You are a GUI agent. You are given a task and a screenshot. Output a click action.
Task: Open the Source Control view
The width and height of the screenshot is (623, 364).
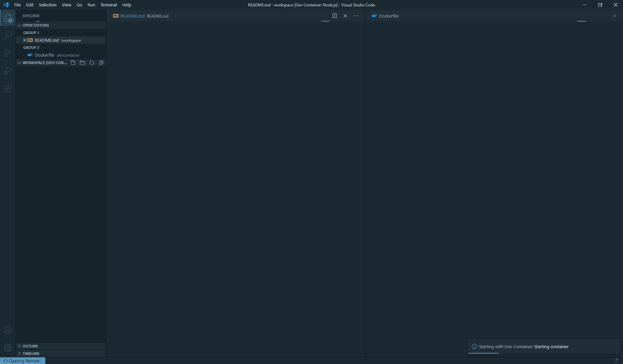8,53
